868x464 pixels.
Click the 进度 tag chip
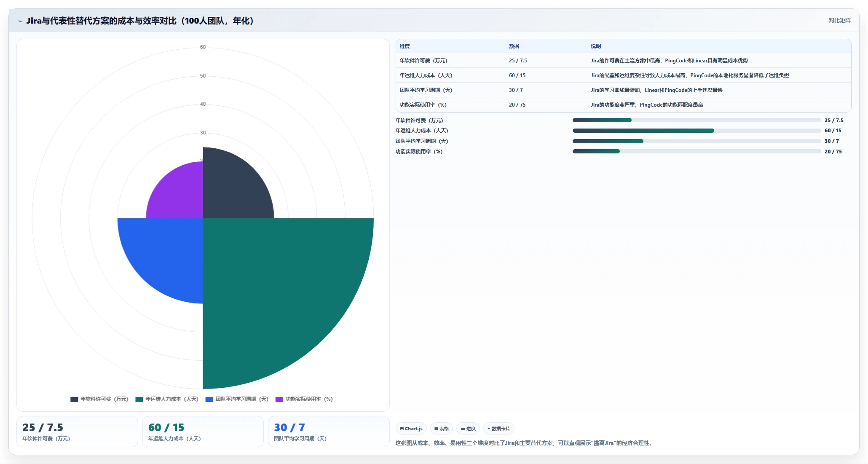tap(468, 429)
